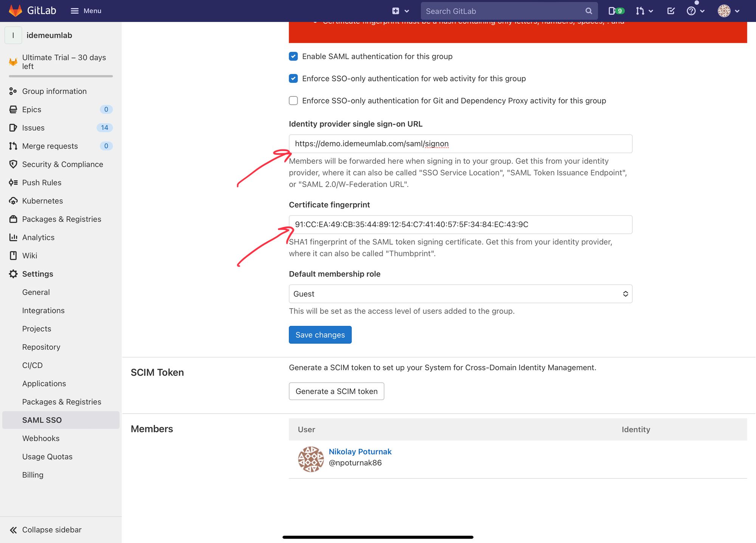Click Save changes

tap(320, 335)
